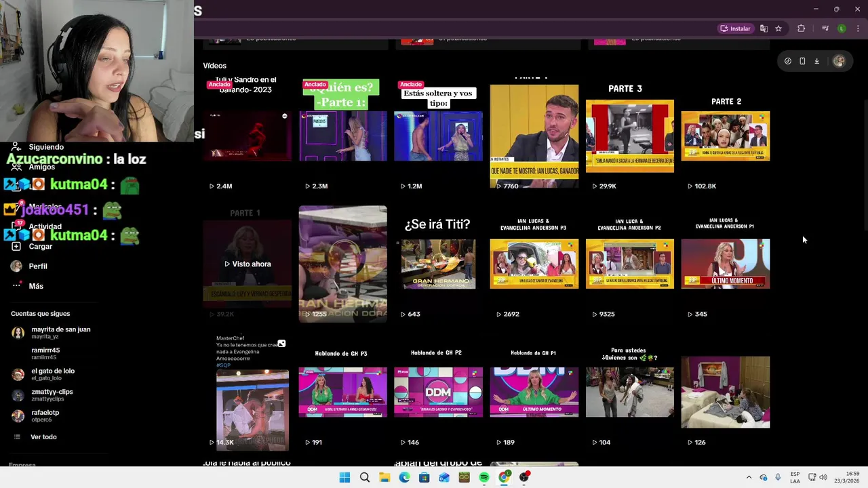Bookmark this page with the star icon
This screenshot has width=868, height=488.
pyautogui.click(x=778, y=28)
